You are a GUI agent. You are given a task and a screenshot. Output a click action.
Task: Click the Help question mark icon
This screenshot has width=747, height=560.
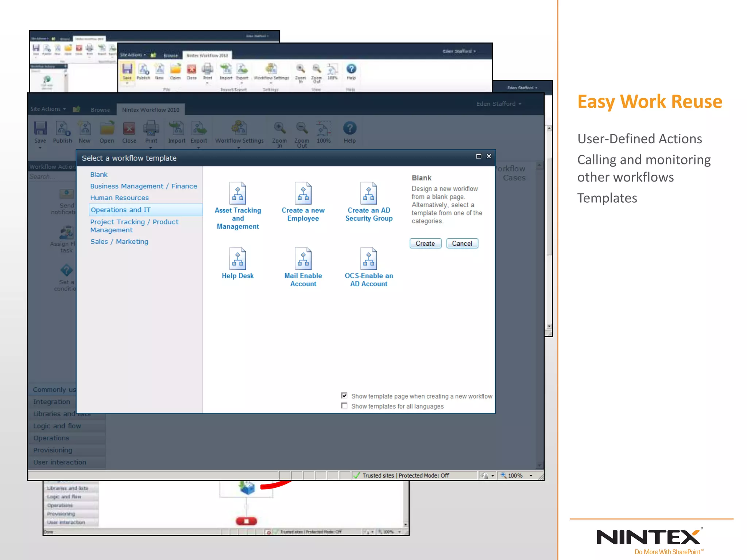pos(349,128)
